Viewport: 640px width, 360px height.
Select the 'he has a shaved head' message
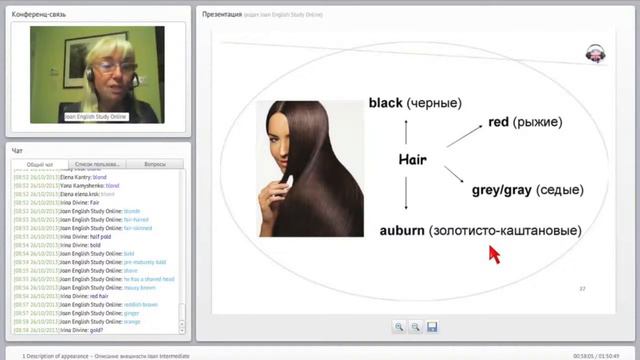[94, 279]
